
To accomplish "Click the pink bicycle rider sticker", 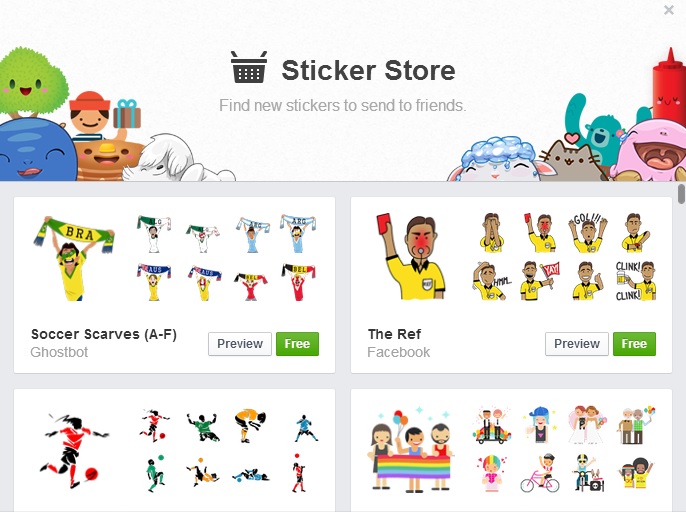I will point(540,473).
